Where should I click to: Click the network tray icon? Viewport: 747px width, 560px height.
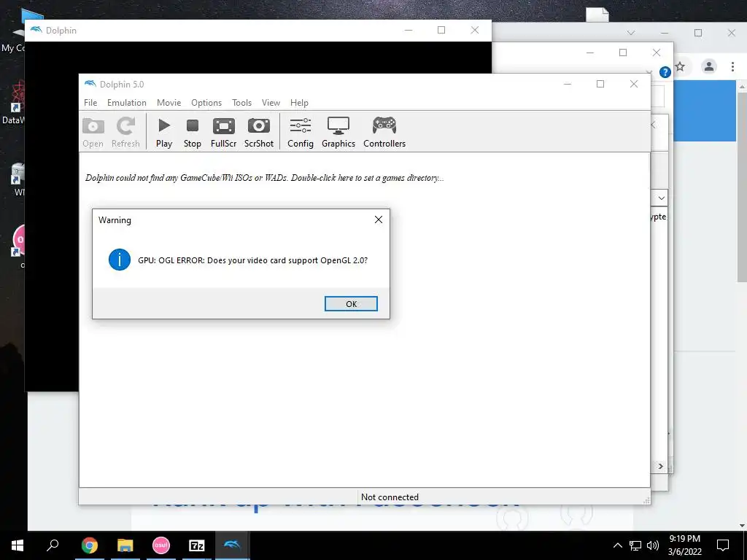pyautogui.click(x=635, y=545)
